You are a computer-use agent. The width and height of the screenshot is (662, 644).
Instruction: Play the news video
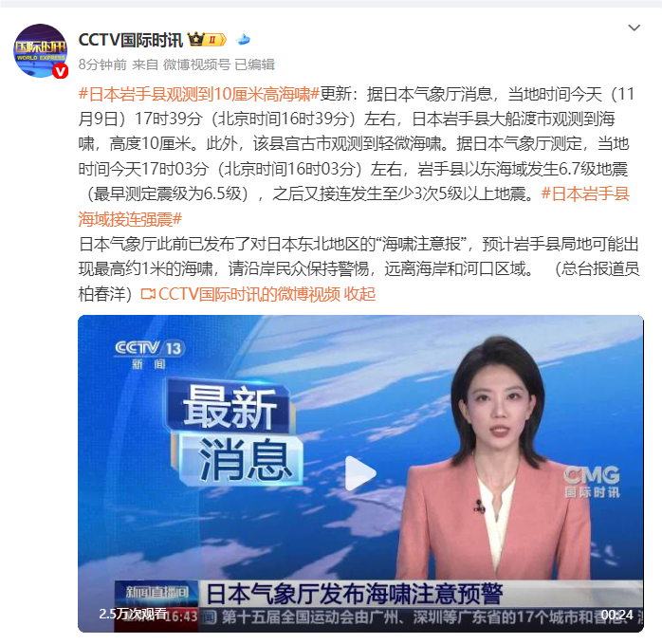[360, 473]
